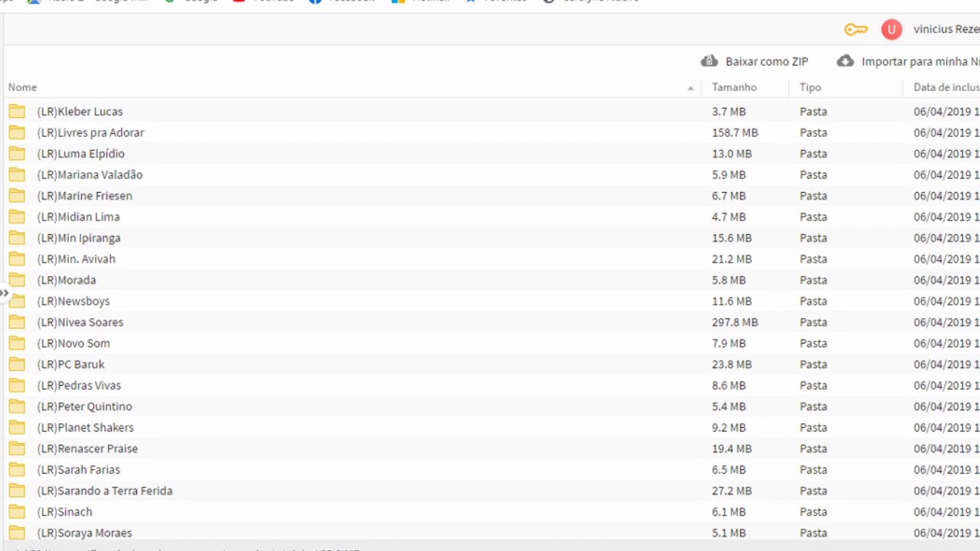The image size is (980, 551).
Task: Open the (LR)Peter Quintino folder name
Action: coord(84,406)
